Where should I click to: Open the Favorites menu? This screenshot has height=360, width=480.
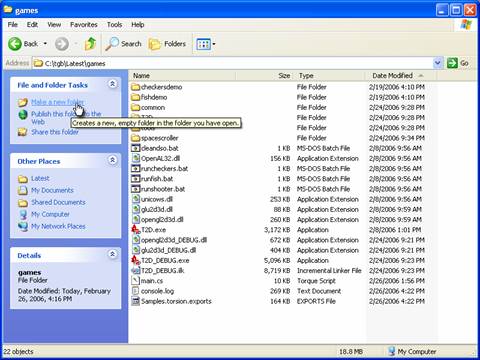click(84, 25)
